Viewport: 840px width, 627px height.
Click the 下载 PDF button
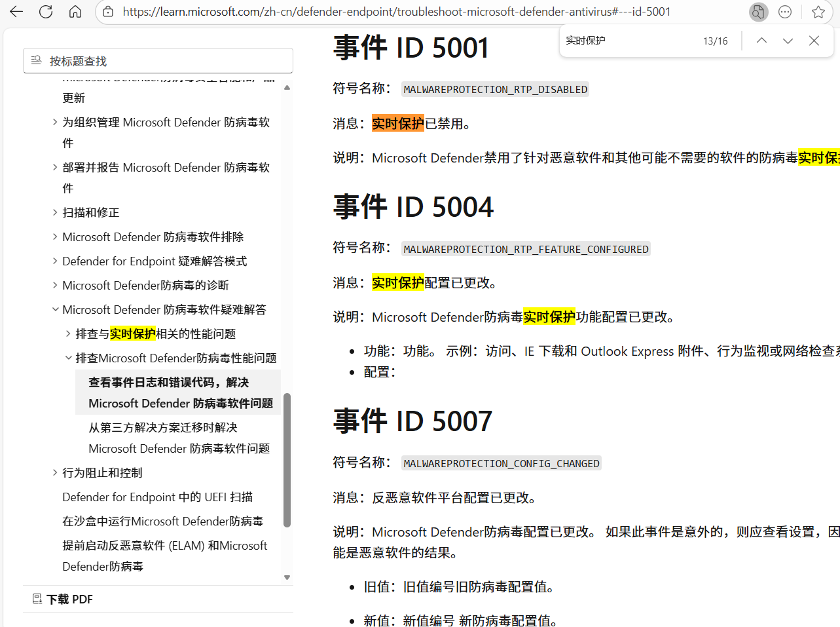(x=63, y=599)
